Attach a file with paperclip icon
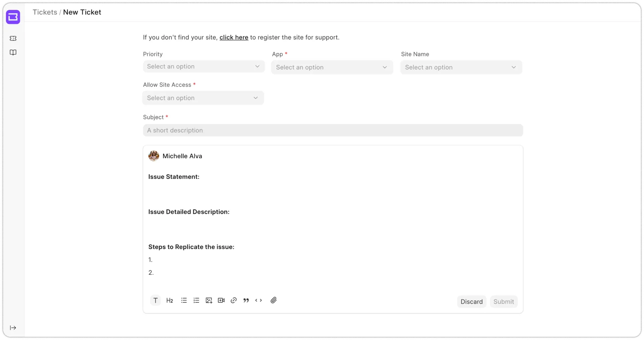644x340 pixels. (274, 300)
